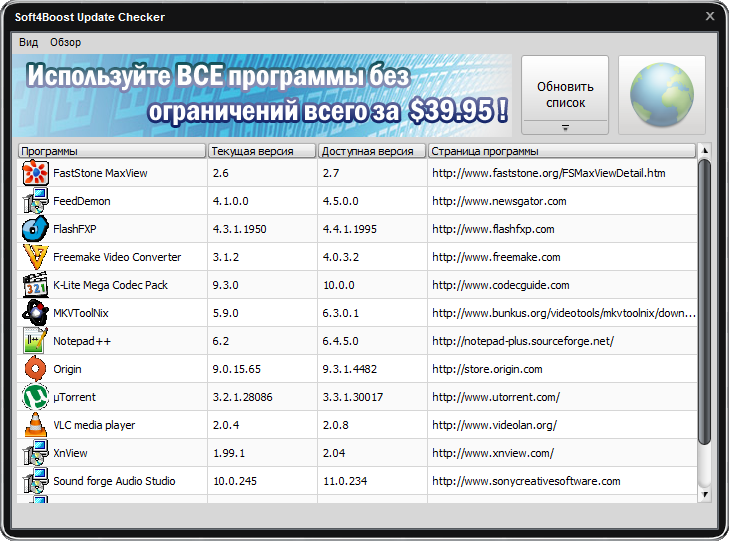Sort by the Страница программы column header
The image size is (729, 541).
click(x=562, y=151)
